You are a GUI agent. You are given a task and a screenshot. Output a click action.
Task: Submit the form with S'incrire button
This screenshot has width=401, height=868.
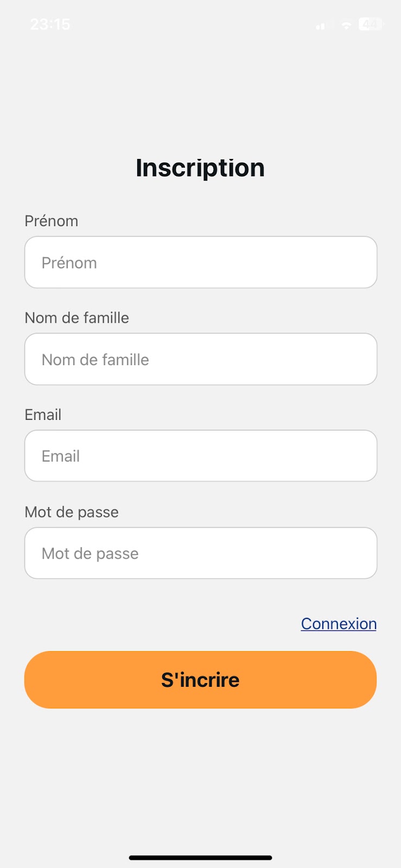[x=201, y=680]
